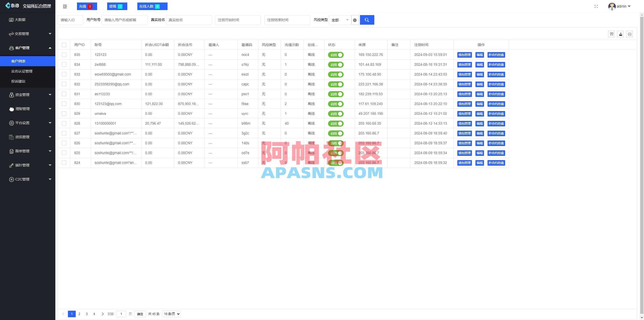Check the row checkbox for user zwl888
This screenshot has height=320, width=644.
pyautogui.click(x=64, y=64)
